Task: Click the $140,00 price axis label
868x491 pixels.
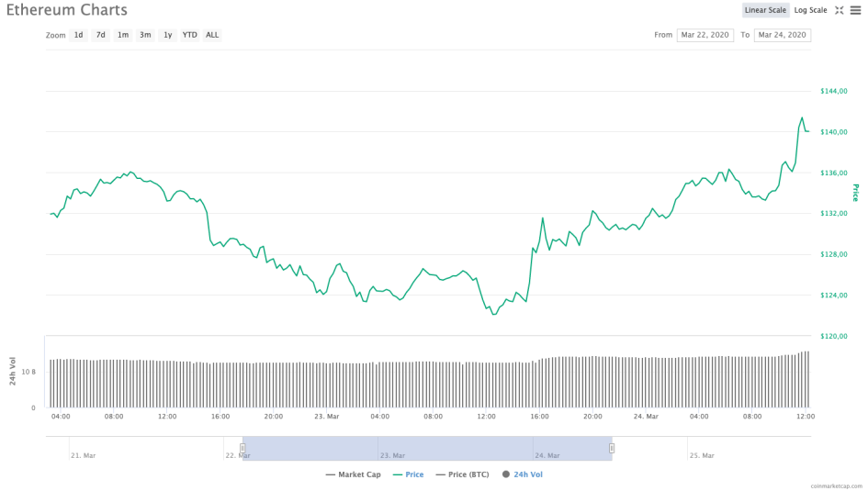Action: click(834, 132)
